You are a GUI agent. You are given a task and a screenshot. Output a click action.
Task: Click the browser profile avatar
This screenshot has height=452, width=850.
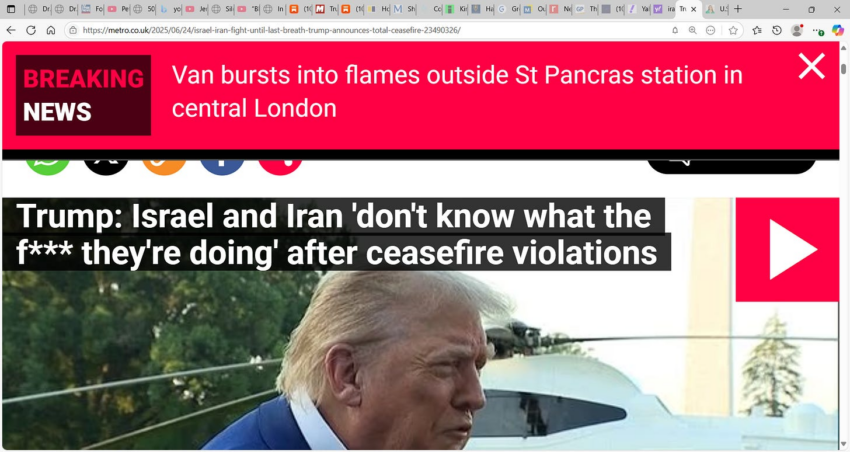coord(797,30)
